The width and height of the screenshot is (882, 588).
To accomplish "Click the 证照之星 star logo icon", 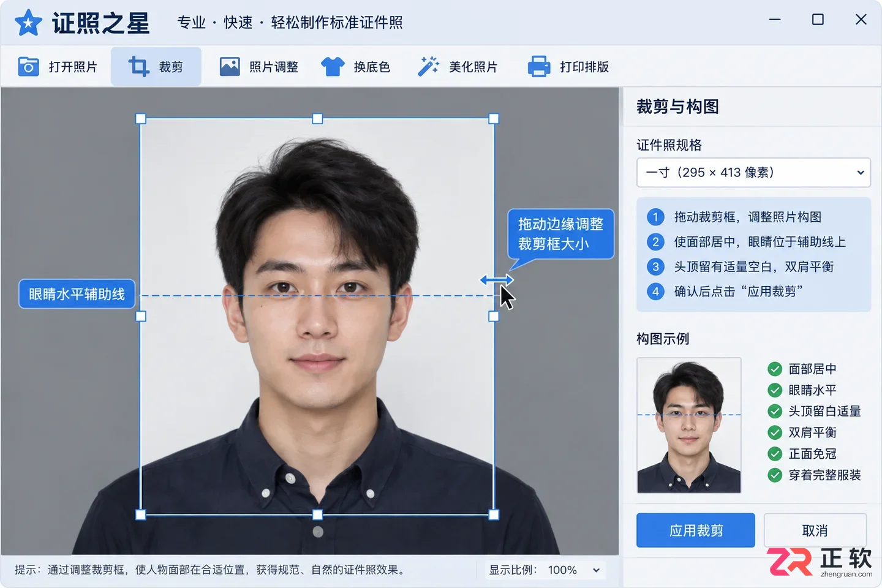I will (28, 23).
